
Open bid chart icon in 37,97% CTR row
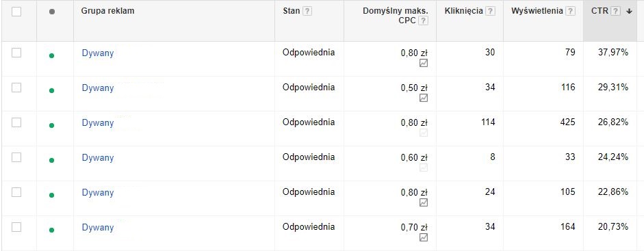pos(424,63)
